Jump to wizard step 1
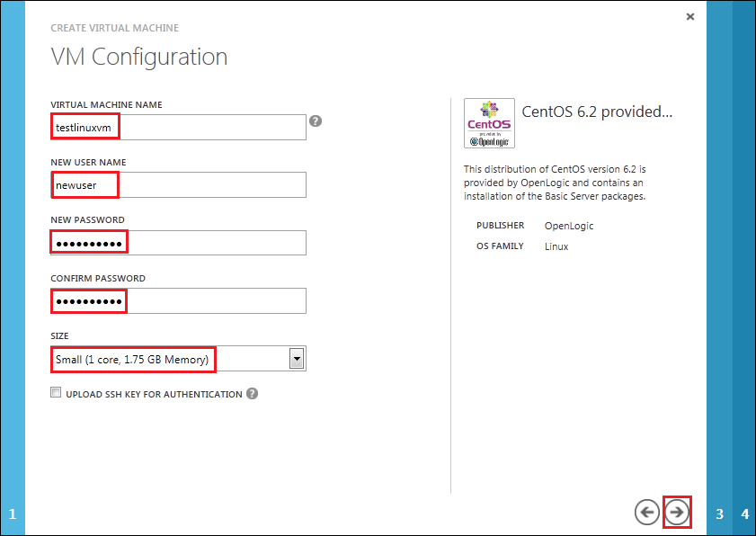The height and width of the screenshot is (536, 756). click(x=12, y=514)
